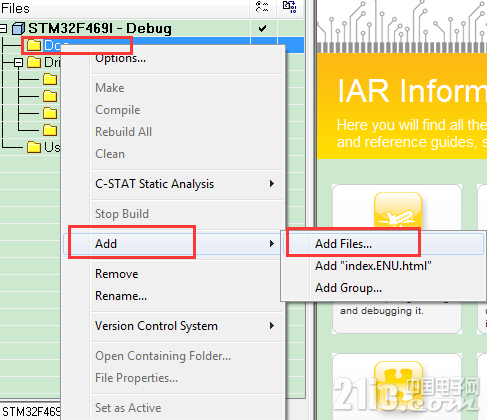Select Add Files... in the submenu
This screenshot has width=487, height=420.
383,244
